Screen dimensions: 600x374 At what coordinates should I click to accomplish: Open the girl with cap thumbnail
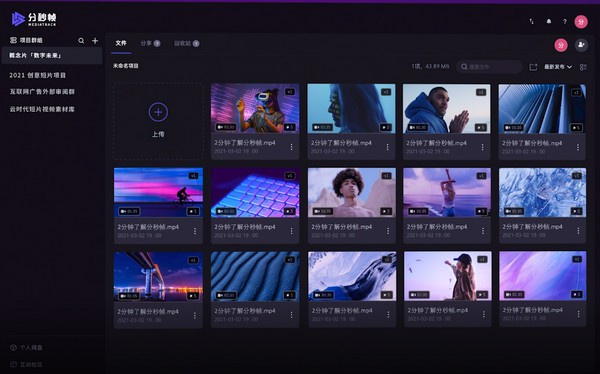pyautogui.click(x=448, y=276)
